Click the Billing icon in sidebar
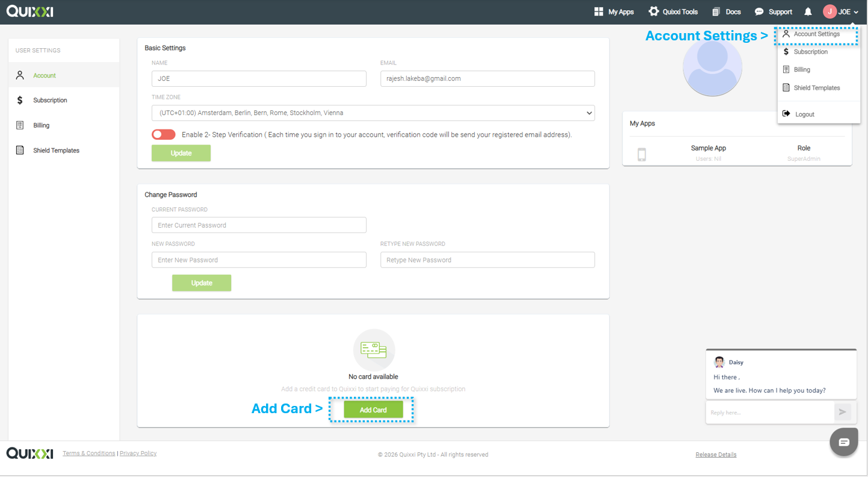 click(20, 125)
